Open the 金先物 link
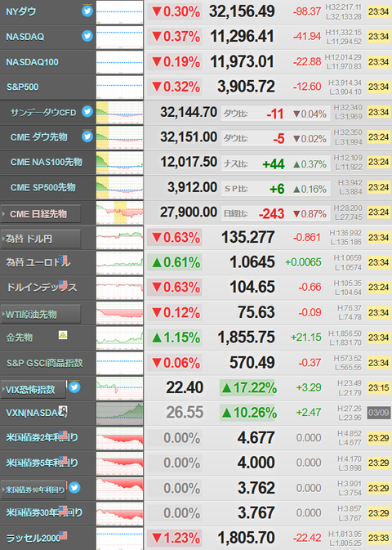Screen dimensions: 392x550 click(x=20, y=338)
